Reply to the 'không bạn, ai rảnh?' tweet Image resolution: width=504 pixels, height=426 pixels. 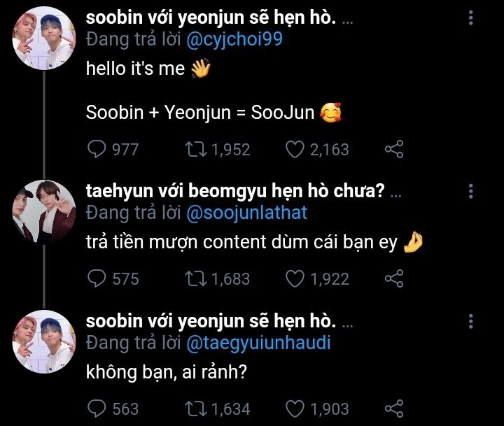click(x=96, y=409)
